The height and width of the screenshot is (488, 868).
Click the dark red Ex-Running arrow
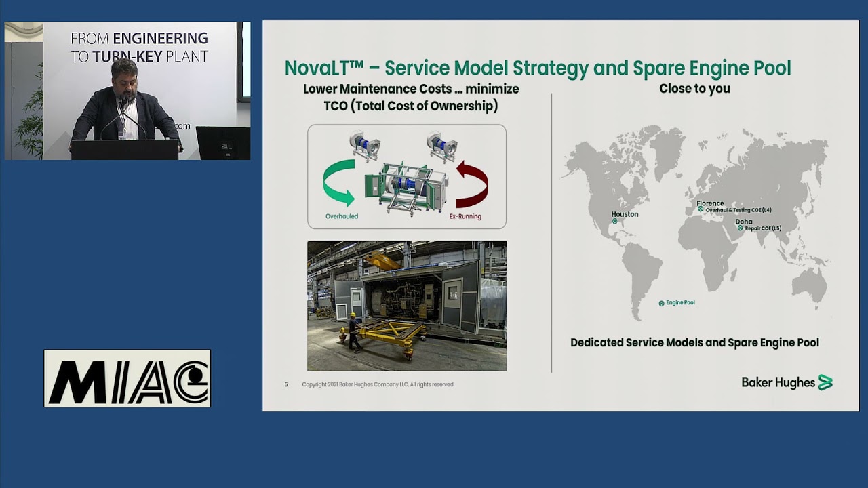pyautogui.click(x=472, y=184)
